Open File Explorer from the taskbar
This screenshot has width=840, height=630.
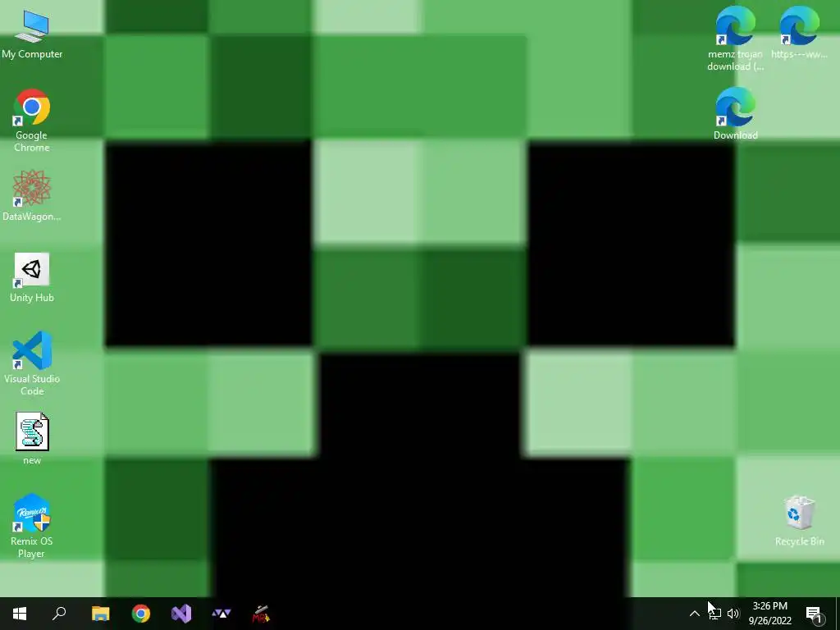100,614
